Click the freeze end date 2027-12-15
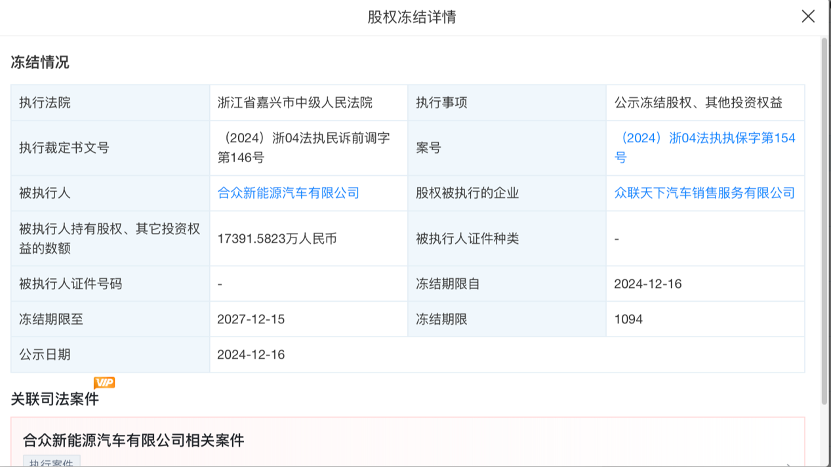This screenshot has height=468, width=832. click(x=251, y=319)
